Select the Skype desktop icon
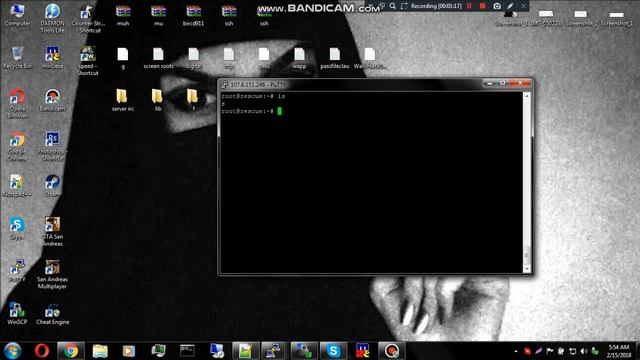The image size is (640, 360). pos(17,228)
